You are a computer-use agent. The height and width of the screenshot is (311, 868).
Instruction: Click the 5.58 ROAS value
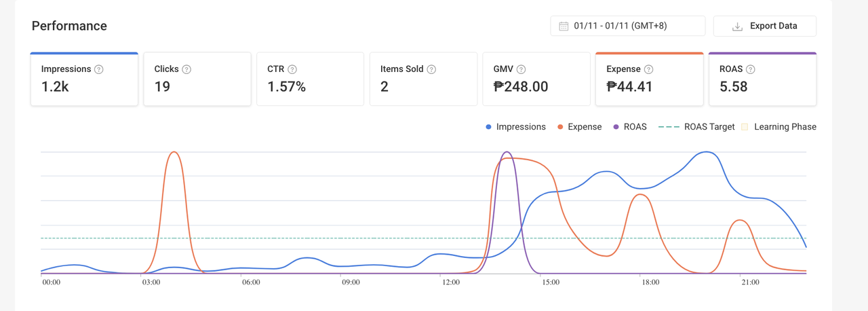point(733,87)
